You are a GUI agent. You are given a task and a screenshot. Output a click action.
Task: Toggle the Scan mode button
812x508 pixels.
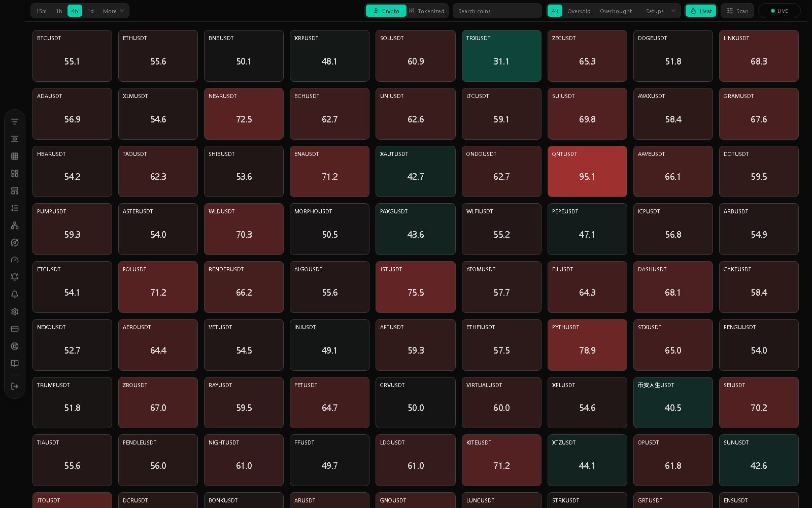[737, 11]
